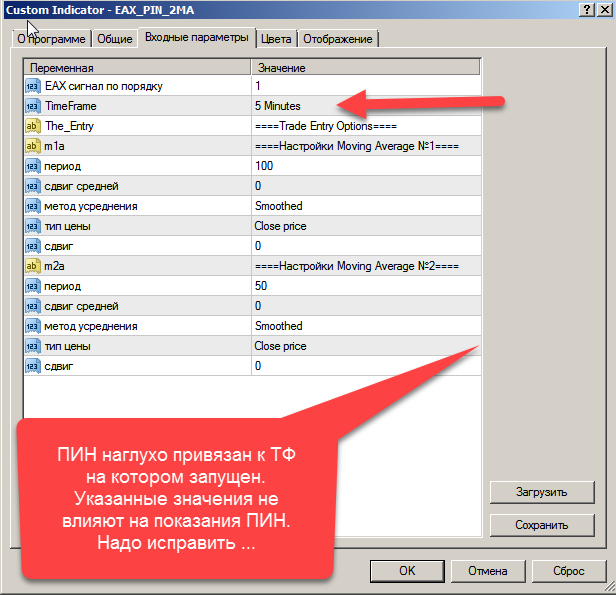Click the icon beside 'тип цены' of MA №1
This screenshot has height=595, width=616.
[33, 226]
